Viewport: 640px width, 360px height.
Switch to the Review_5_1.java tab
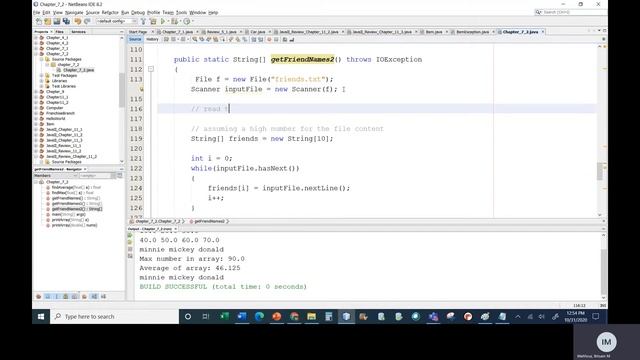pyautogui.click(x=221, y=31)
